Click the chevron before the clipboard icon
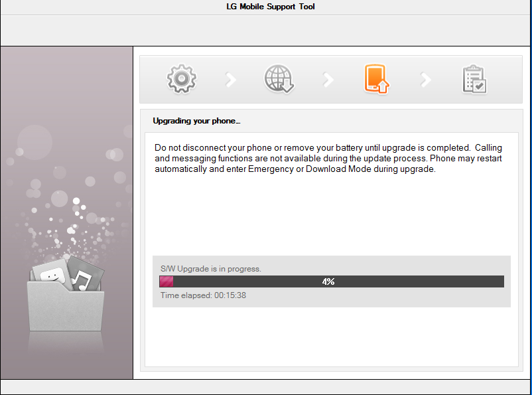Screen dimensions: 532x395 point(426,80)
